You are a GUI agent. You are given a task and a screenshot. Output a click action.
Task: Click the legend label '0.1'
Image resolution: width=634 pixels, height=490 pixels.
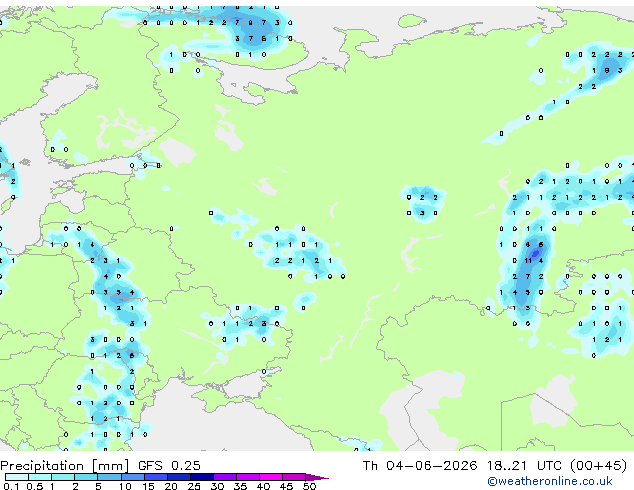(x=11, y=486)
